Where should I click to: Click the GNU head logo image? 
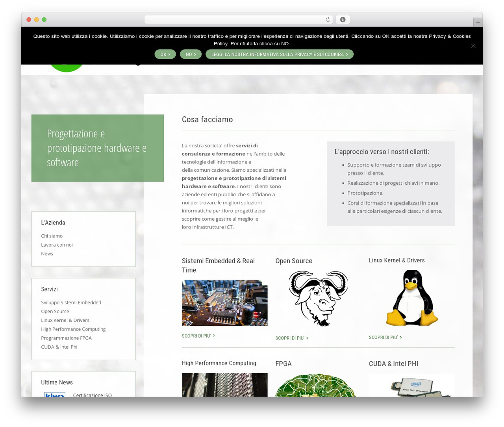click(318, 298)
